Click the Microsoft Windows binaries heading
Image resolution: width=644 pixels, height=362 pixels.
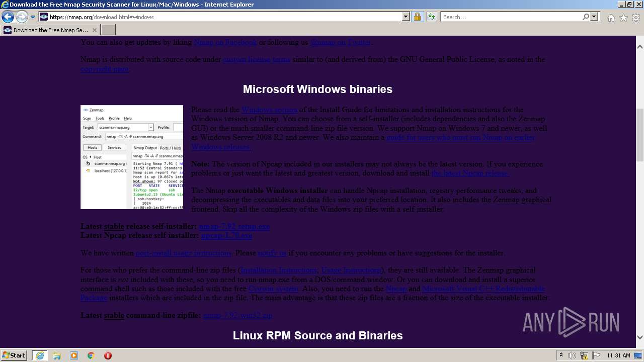click(x=317, y=89)
